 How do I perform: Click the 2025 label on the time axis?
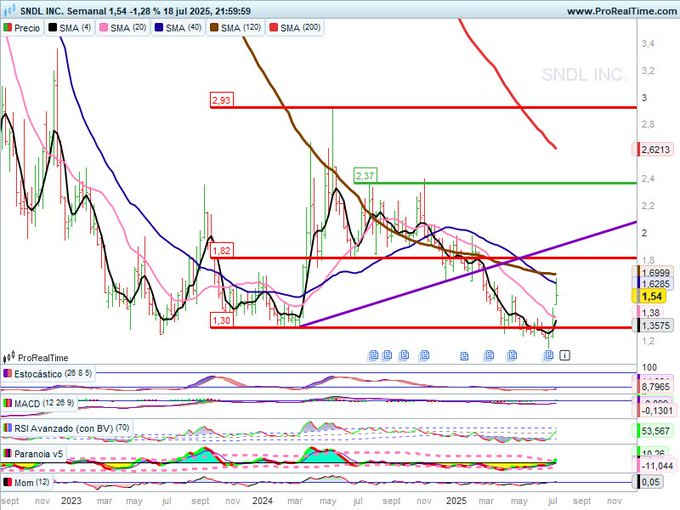456,500
